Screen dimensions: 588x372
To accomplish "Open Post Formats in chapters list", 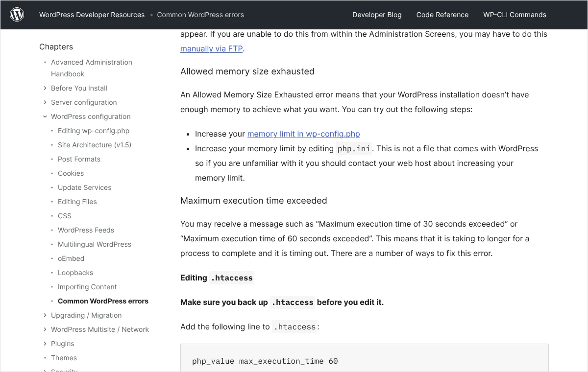I will 79,159.
